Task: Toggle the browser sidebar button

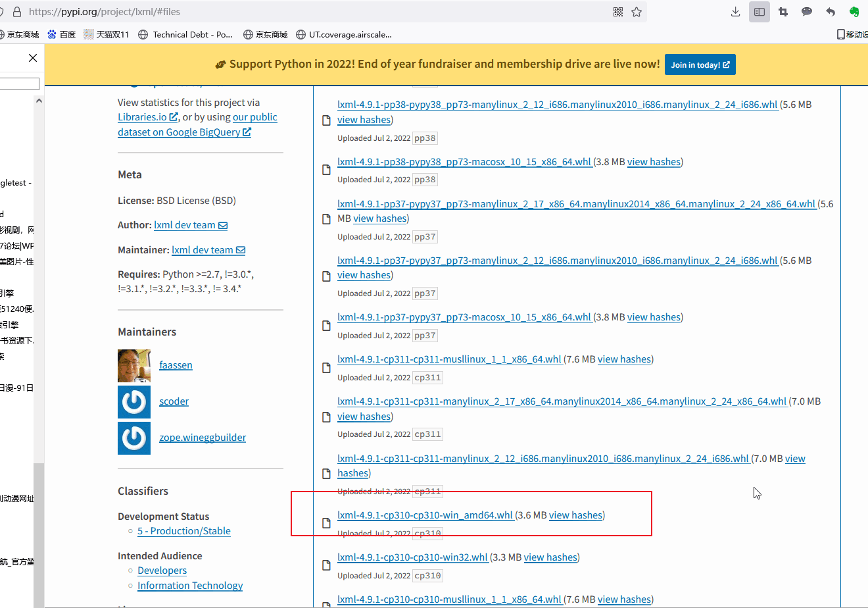Action: (x=759, y=12)
